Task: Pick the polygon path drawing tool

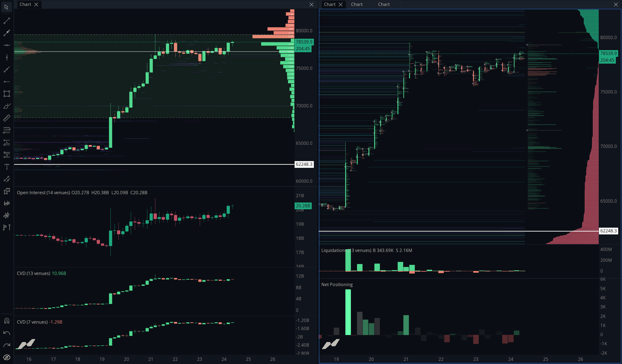Action: 7,191
